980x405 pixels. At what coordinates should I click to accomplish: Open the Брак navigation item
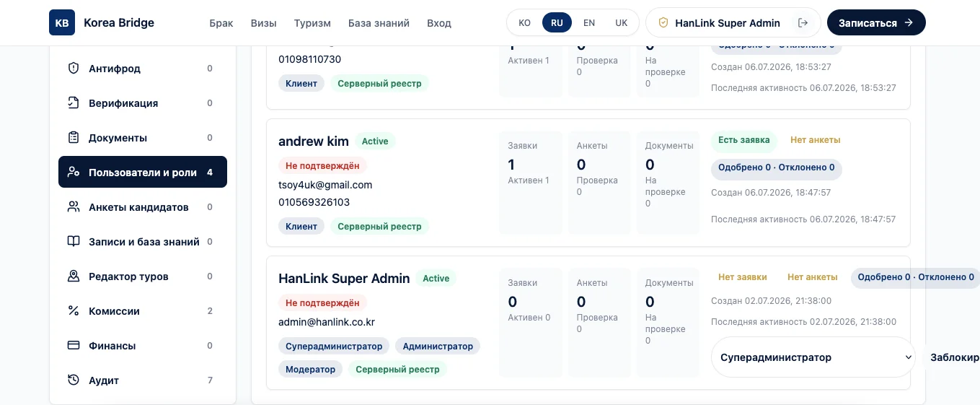[221, 23]
